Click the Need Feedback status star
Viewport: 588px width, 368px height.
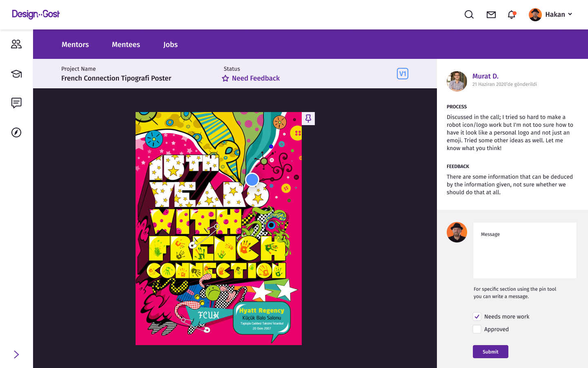click(225, 79)
